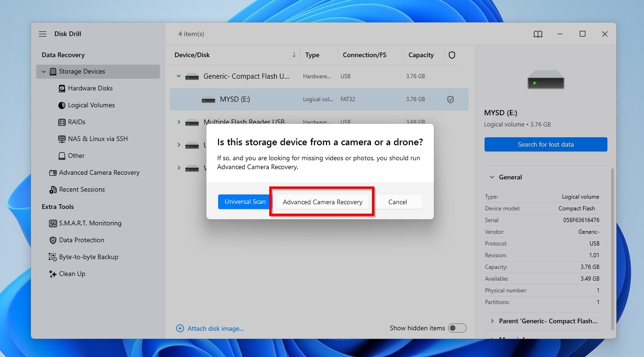Open the hamburger menu beside Disk Drill
This screenshot has height=357, width=644.
tap(43, 34)
